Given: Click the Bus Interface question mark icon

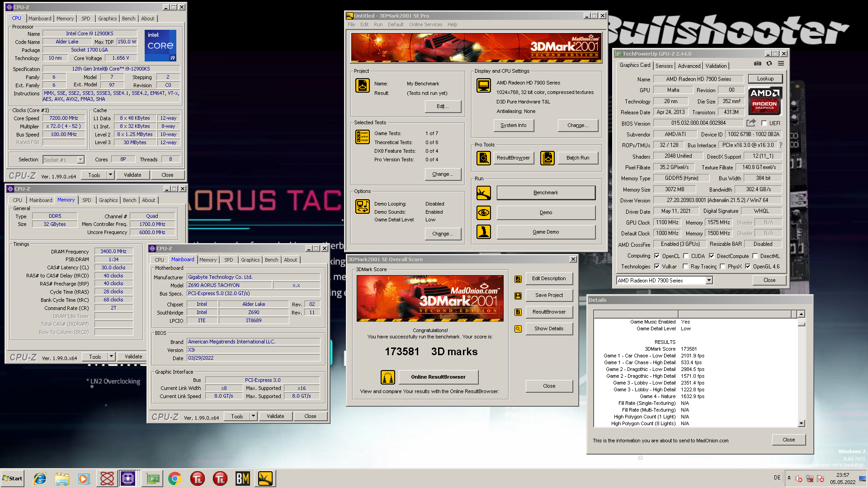Looking at the screenshot, I should [780, 145].
